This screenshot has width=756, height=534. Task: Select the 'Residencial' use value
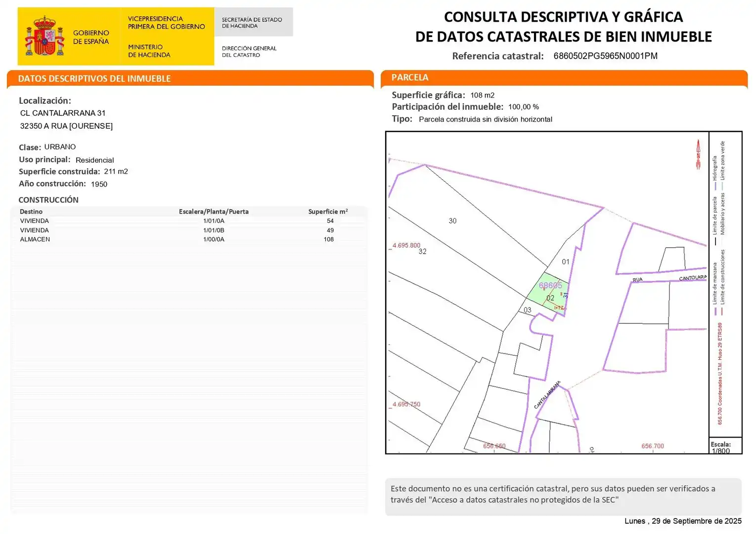(x=94, y=160)
